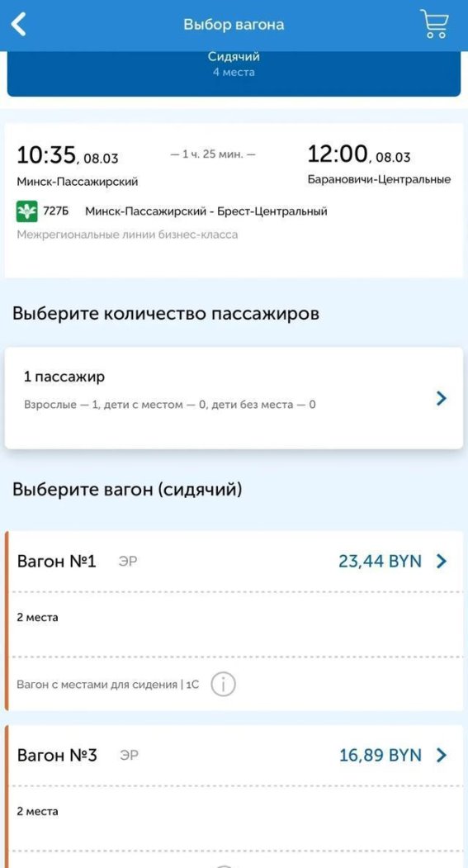Open Вагон №3 using its chevron arrow
The image size is (468, 868).
click(x=442, y=755)
